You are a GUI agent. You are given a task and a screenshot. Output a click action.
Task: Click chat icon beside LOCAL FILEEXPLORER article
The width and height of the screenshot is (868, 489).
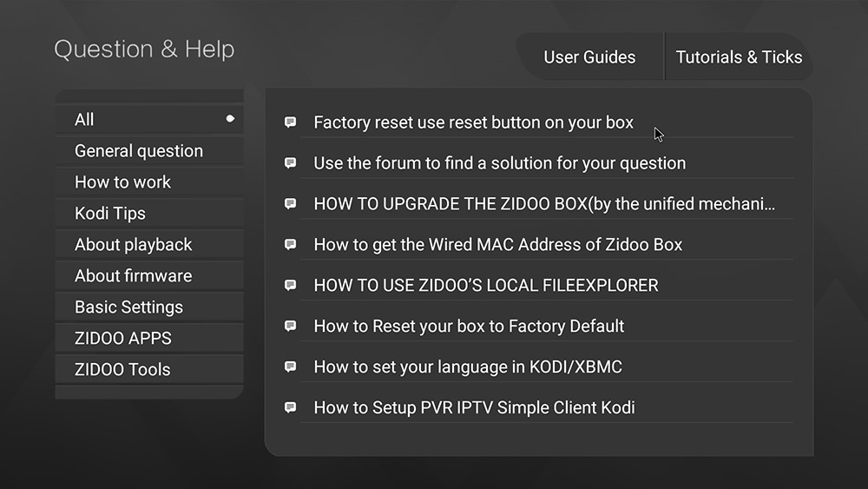[290, 285]
